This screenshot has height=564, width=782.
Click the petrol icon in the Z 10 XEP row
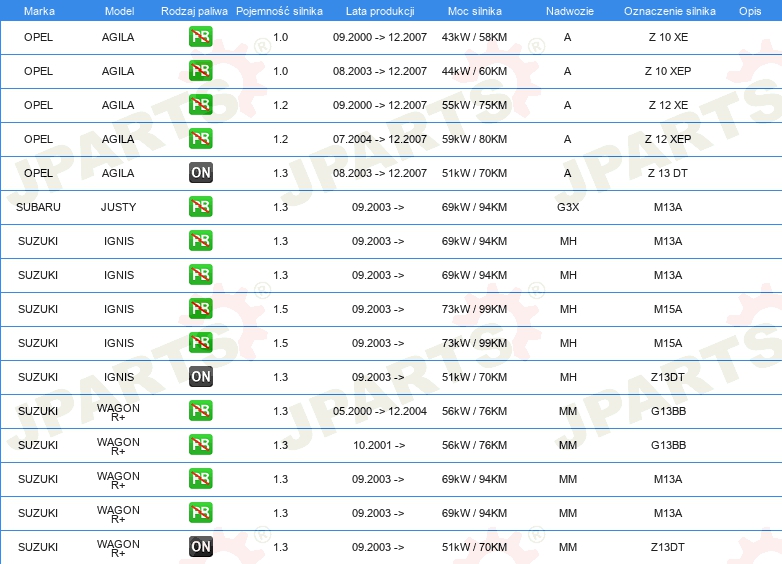(200, 71)
